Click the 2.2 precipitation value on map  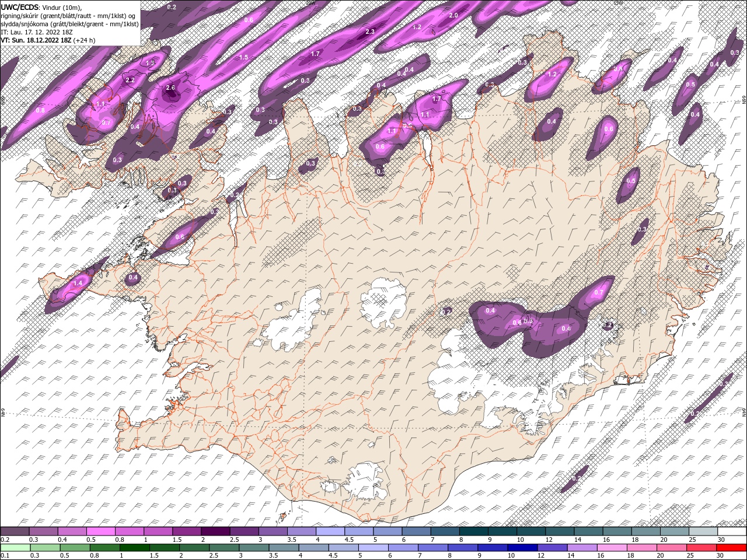130,80
